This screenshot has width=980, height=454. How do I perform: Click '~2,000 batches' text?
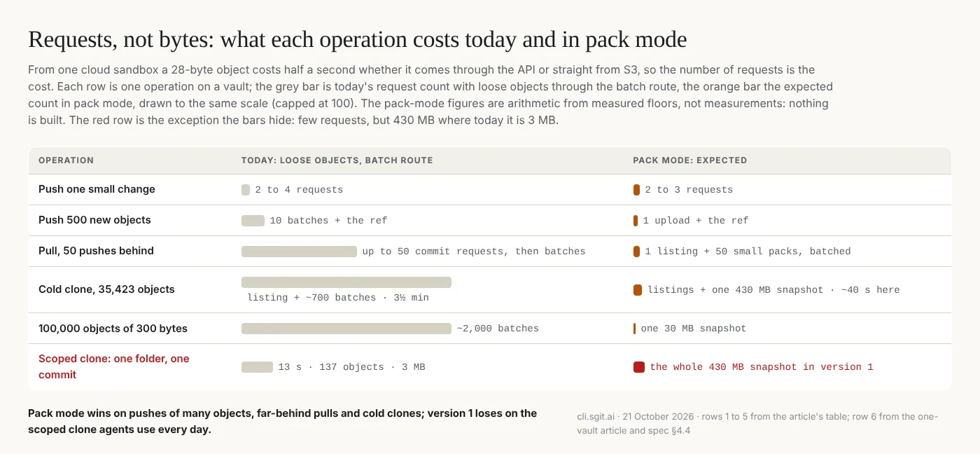498,329
